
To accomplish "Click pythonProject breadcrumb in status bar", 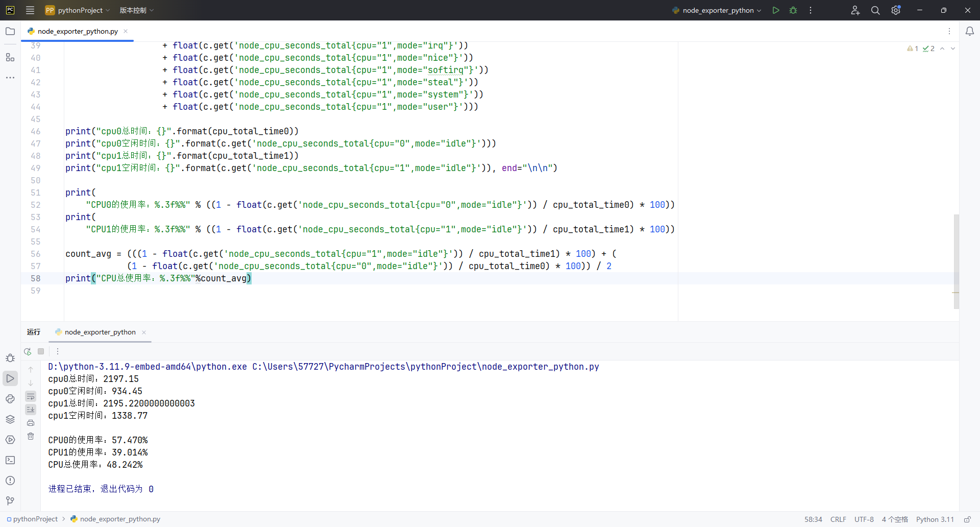I will [32, 519].
